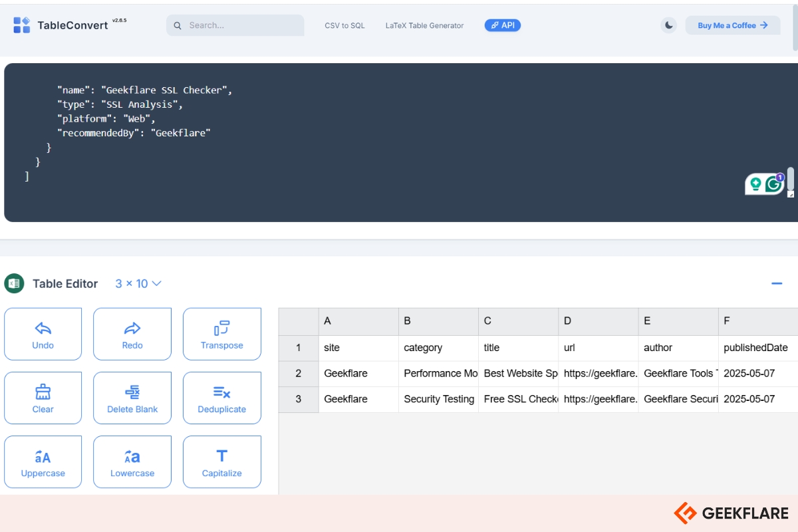The image size is (798, 532).
Task: Click row 2 date 2025-05-07 cell
Action: [x=758, y=374]
